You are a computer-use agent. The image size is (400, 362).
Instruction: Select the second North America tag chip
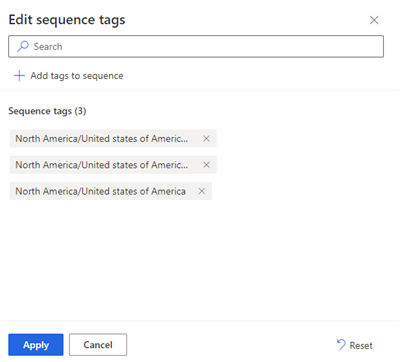pos(113,165)
